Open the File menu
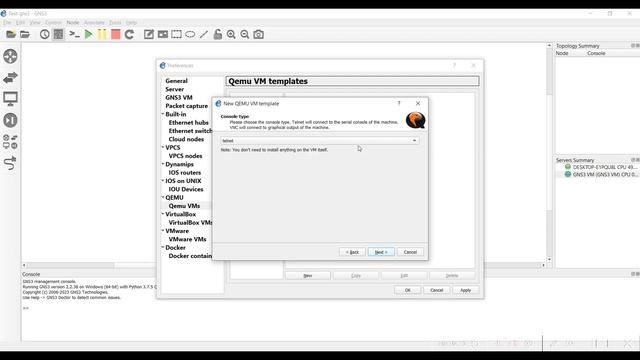The image size is (640, 360). pos(7,22)
